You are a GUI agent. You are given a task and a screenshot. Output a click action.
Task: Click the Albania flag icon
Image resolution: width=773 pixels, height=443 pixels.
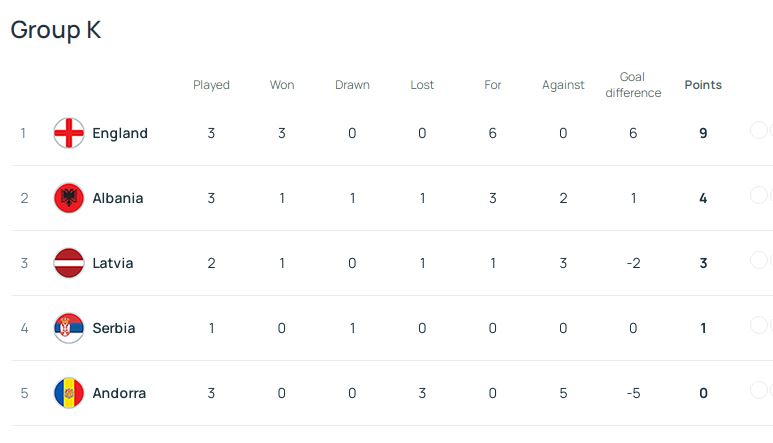[x=69, y=198]
